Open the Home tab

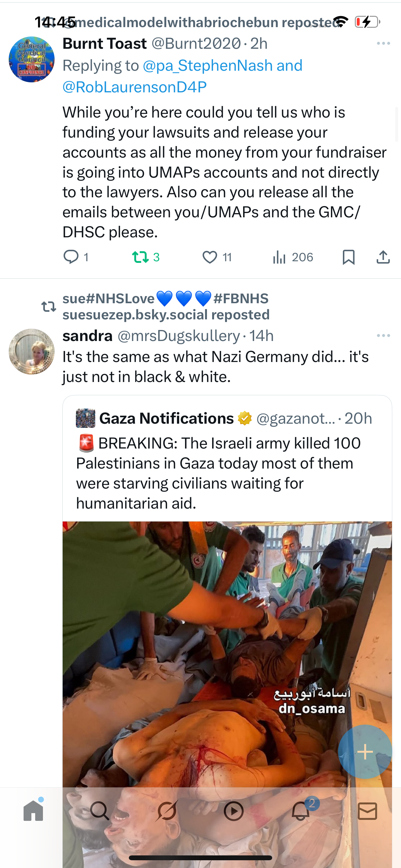pyautogui.click(x=33, y=811)
